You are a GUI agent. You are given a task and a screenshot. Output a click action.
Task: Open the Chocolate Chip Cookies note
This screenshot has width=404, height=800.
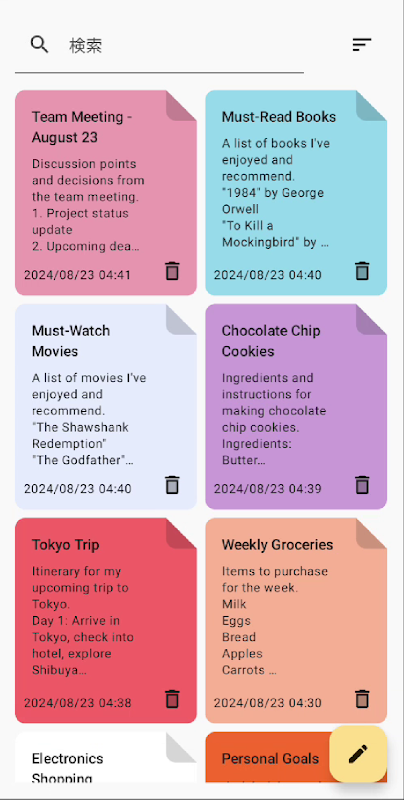tap(296, 407)
